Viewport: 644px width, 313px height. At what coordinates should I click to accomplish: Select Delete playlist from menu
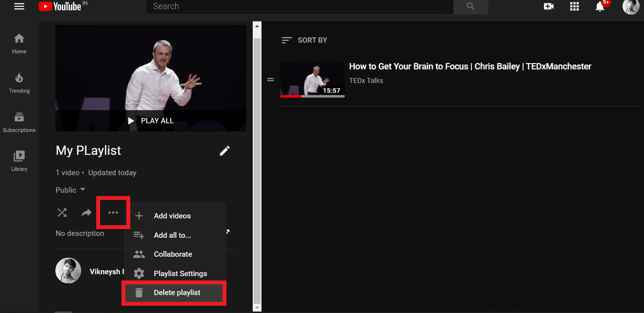176,293
